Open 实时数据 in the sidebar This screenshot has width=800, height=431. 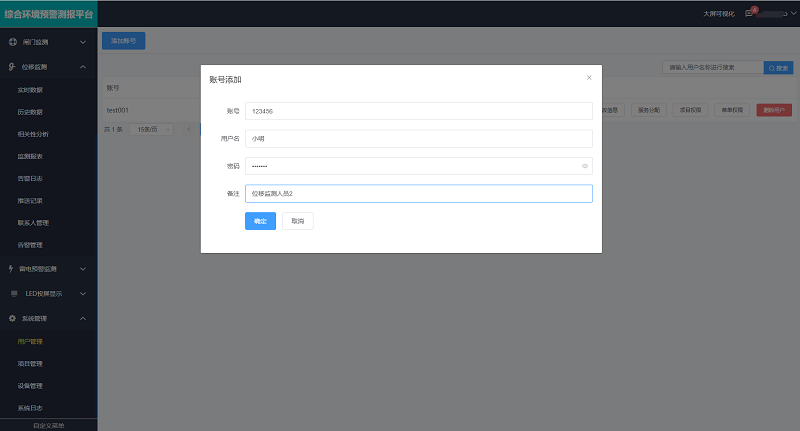(x=31, y=90)
